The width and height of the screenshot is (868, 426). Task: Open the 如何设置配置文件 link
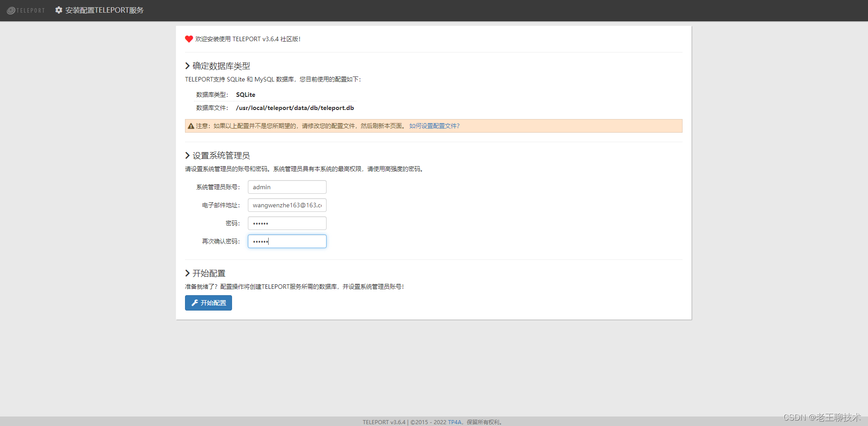coord(434,125)
